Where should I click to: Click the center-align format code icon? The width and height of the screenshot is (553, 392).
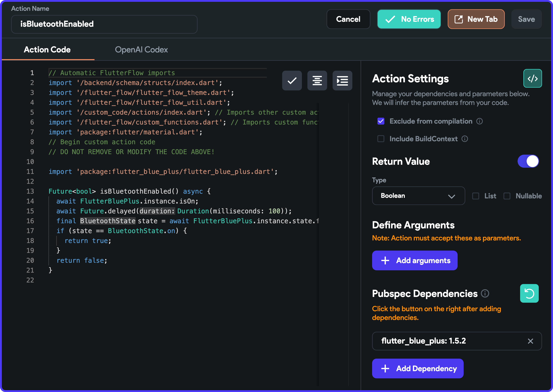coord(317,81)
